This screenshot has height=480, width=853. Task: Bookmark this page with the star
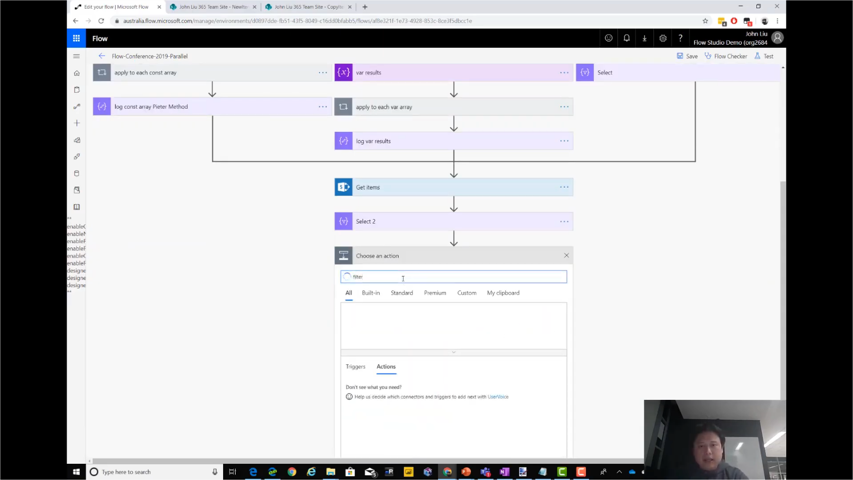pyautogui.click(x=705, y=21)
